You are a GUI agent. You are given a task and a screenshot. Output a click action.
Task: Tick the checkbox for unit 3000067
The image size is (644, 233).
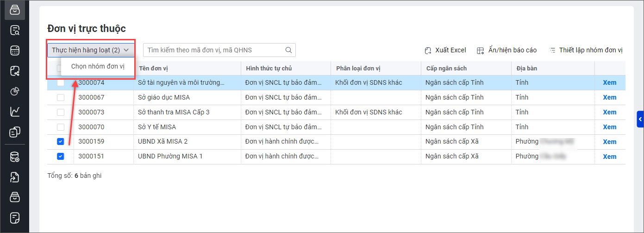(61, 97)
